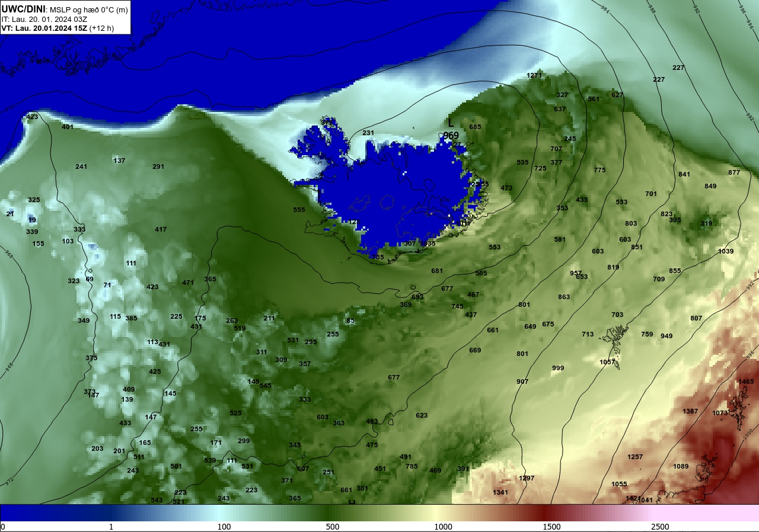Click the 417 height value

[x=161, y=229]
